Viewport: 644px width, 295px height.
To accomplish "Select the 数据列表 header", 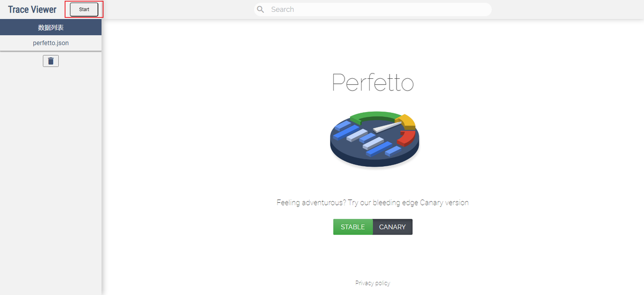I will point(51,27).
